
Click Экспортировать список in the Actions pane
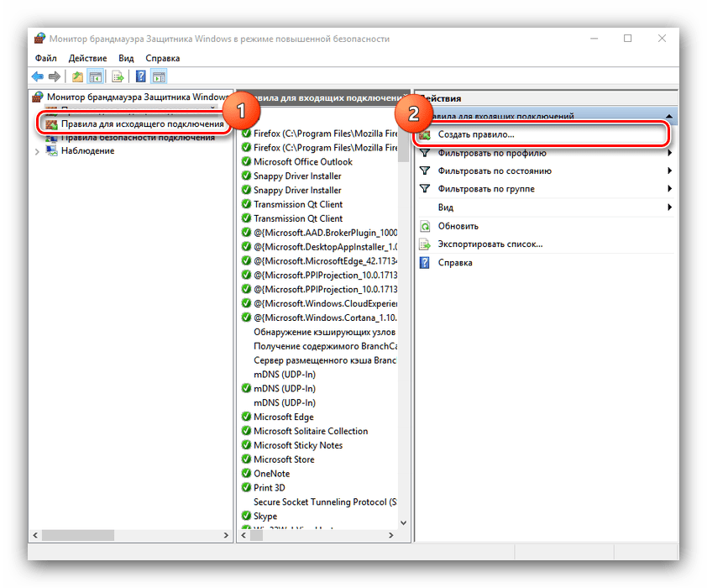point(490,244)
